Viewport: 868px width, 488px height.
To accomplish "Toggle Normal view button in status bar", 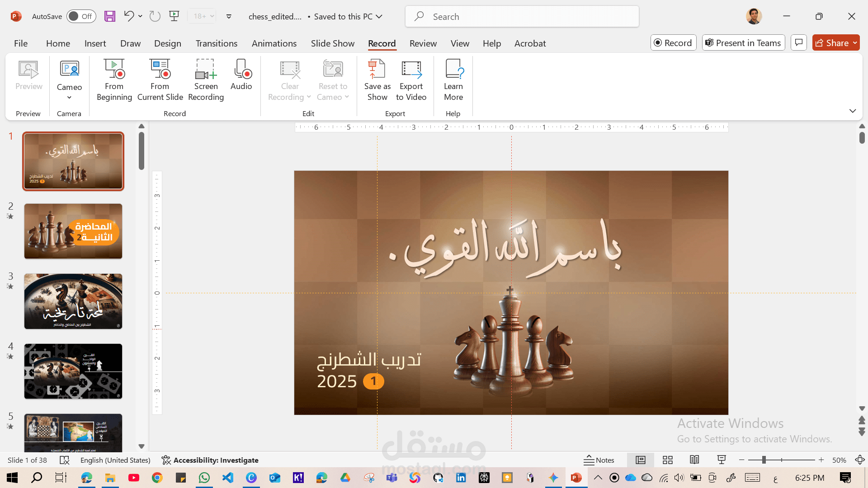I will pos(641,460).
